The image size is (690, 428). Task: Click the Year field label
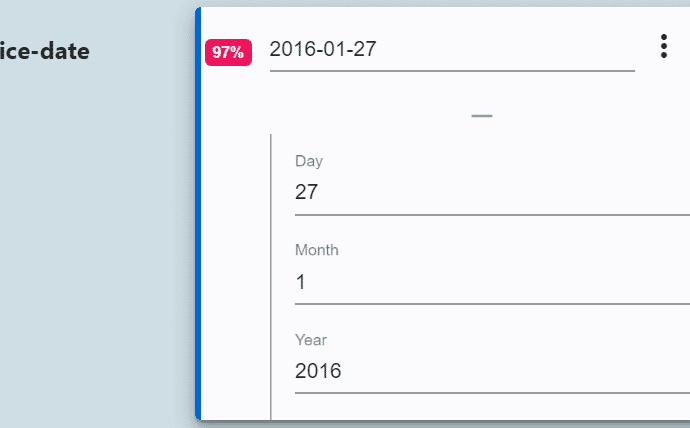pyautogui.click(x=311, y=340)
